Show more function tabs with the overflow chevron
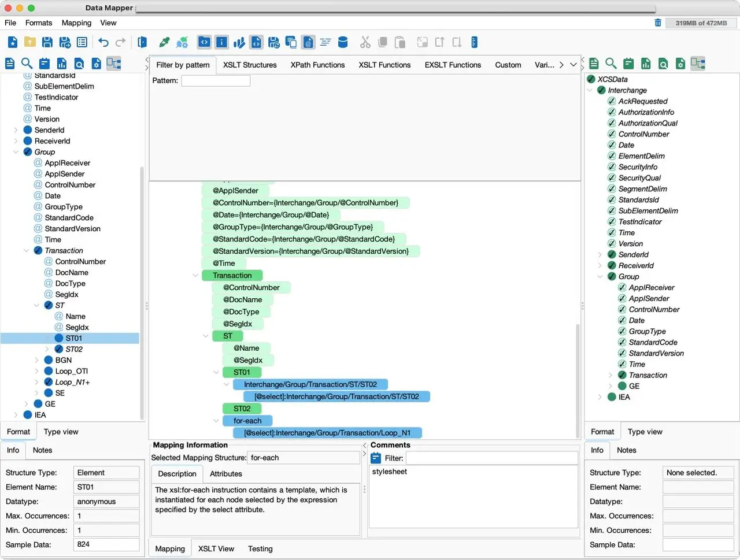Viewport: 740px width, 560px height. [573, 65]
